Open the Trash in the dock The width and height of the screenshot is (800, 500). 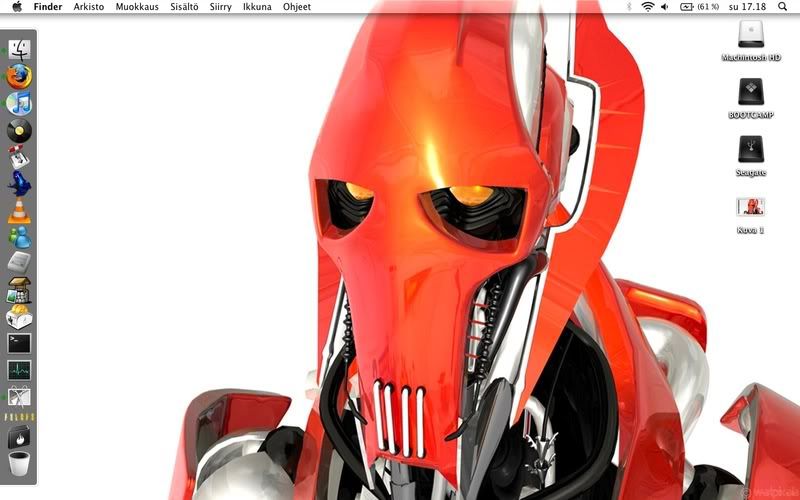coord(19,463)
